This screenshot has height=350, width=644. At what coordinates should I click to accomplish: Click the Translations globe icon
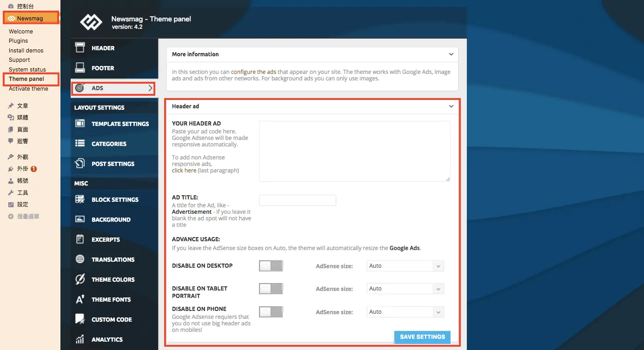[x=80, y=259]
